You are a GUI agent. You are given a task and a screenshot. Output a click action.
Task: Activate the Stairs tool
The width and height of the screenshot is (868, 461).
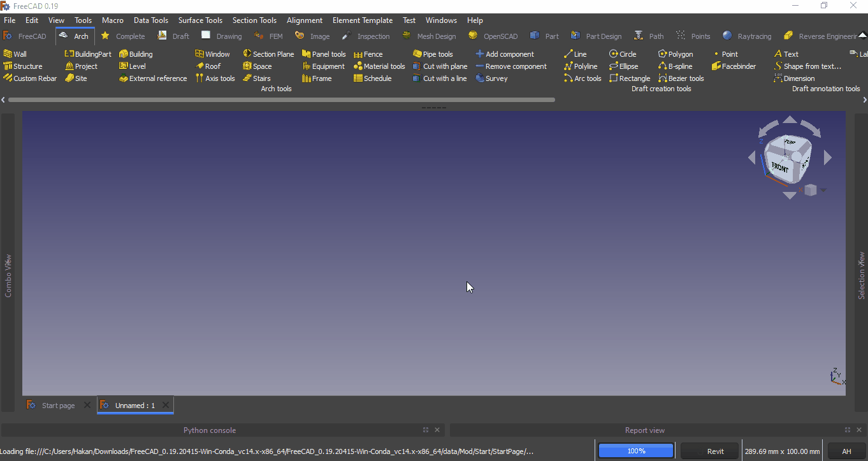[x=257, y=78]
